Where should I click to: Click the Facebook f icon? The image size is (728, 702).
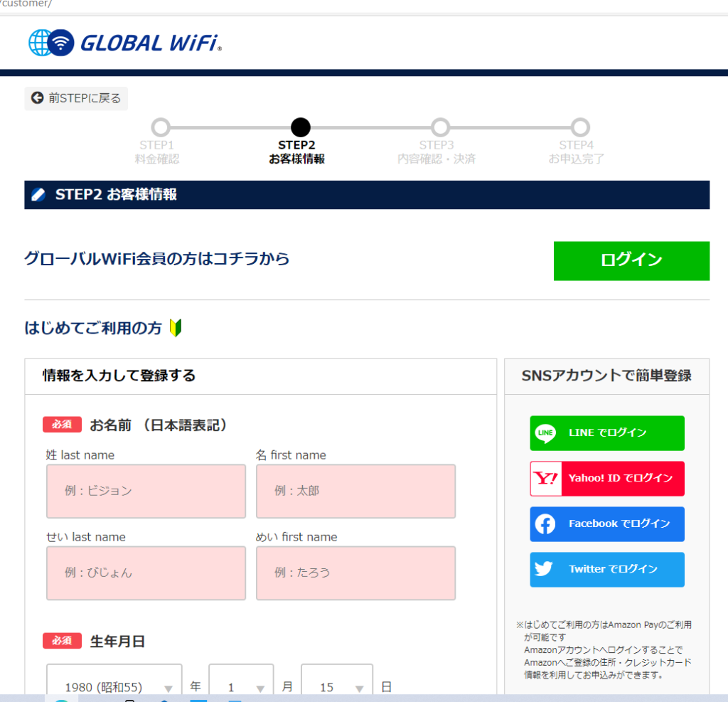coord(545,524)
